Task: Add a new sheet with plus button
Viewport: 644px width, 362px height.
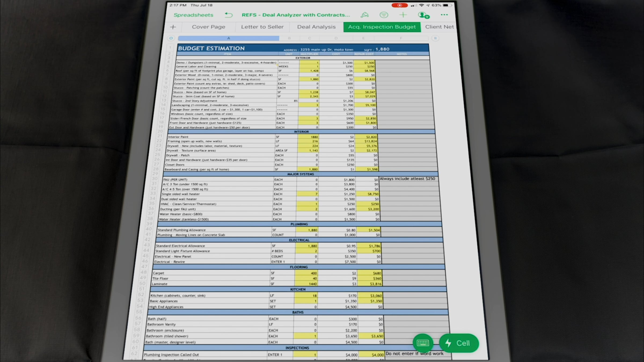Action: point(173,27)
